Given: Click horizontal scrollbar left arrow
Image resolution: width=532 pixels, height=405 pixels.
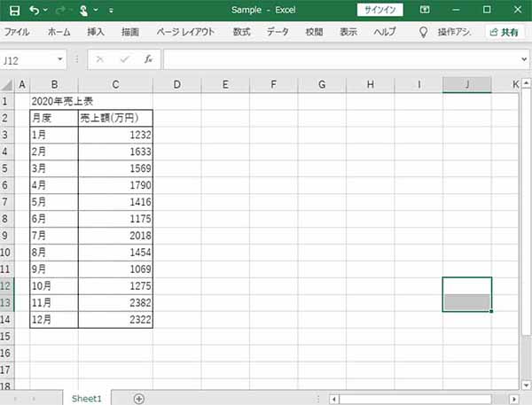Looking at the screenshot, I should [334, 399].
